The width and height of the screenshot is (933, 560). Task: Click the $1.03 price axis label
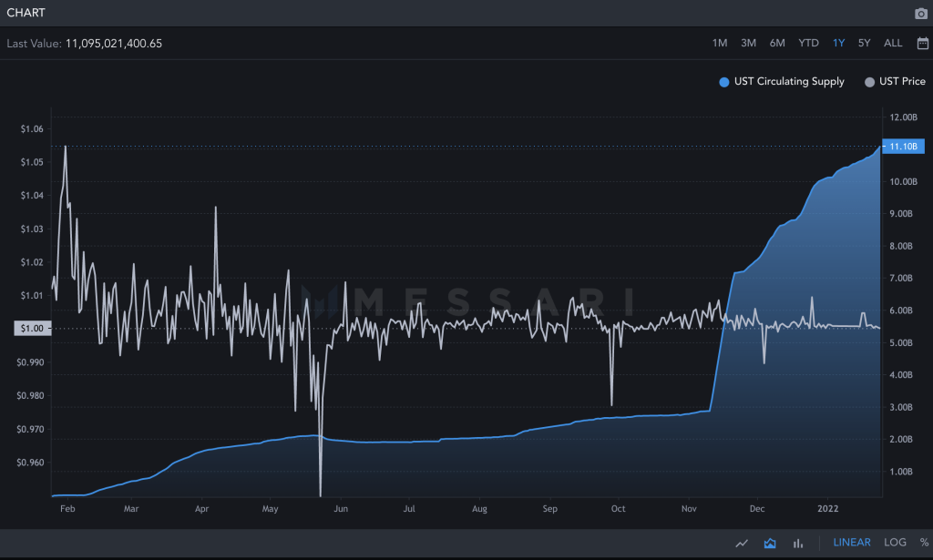click(x=32, y=229)
